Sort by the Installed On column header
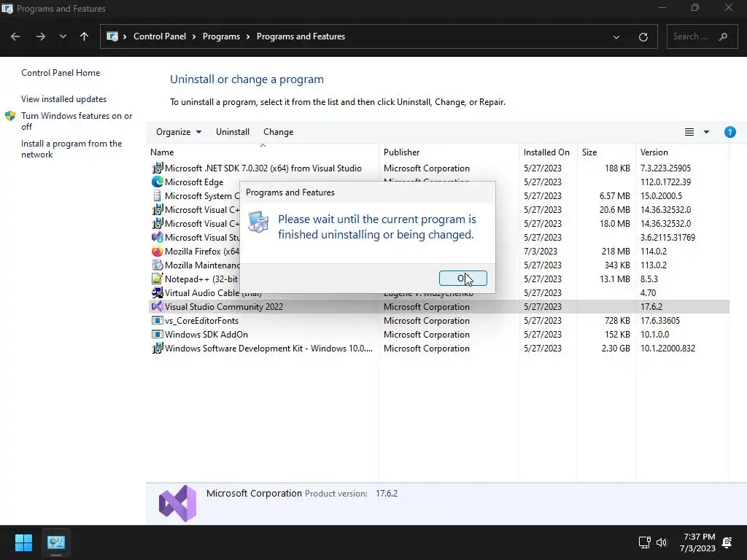The image size is (747, 560). (546, 152)
